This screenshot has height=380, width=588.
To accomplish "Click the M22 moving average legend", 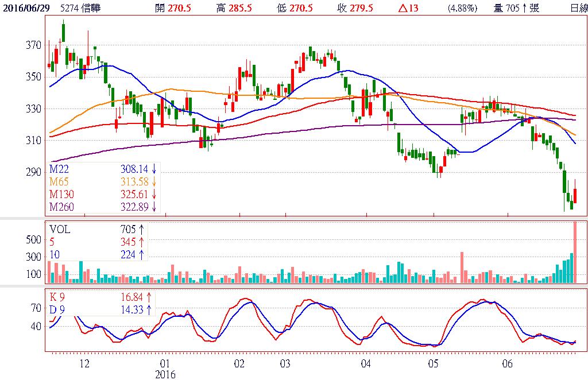I will tap(59, 169).
